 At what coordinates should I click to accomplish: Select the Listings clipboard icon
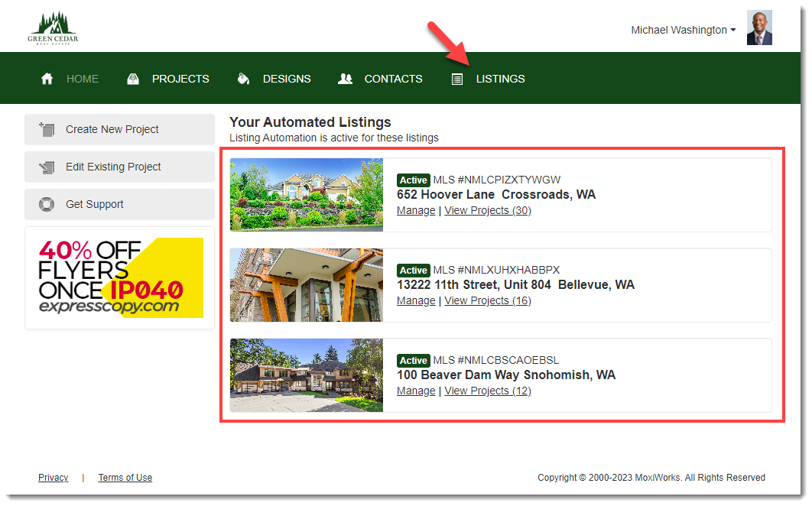[457, 78]
